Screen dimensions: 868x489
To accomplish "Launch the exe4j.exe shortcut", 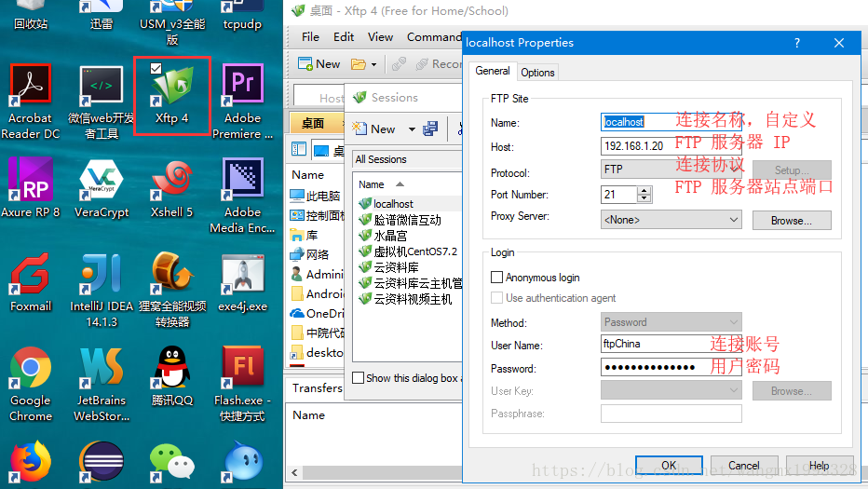I will tap(242, 282).
